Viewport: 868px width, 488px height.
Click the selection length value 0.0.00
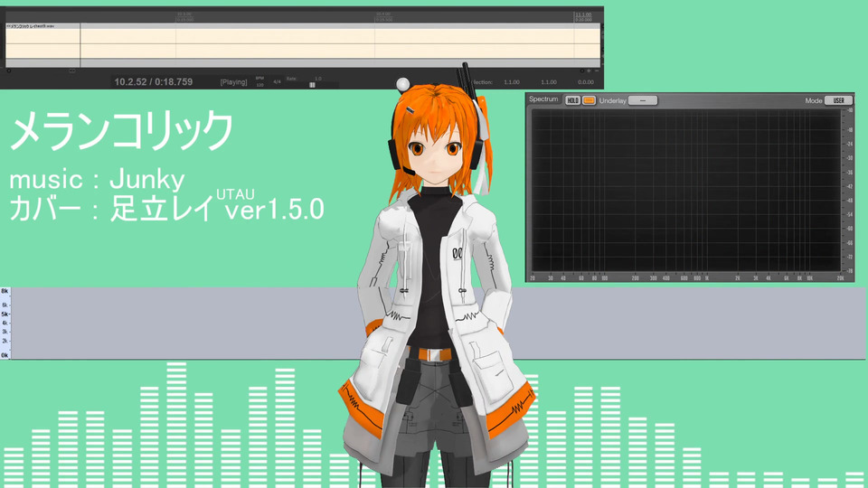click(586, 82)
